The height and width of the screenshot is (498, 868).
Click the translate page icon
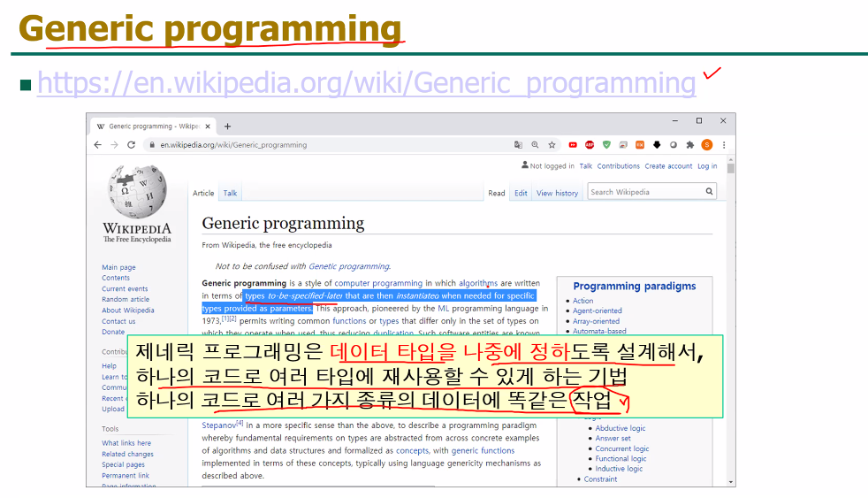click(518, 144)
